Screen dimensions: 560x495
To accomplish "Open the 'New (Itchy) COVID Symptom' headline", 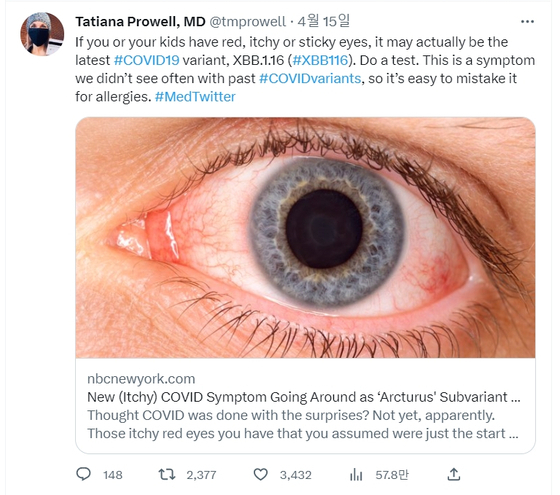I will [x=304, y=397].
